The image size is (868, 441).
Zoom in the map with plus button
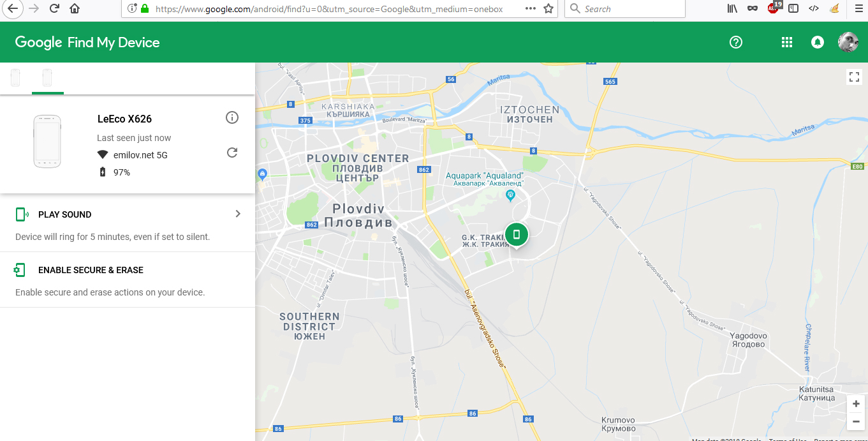coord(856,404)
